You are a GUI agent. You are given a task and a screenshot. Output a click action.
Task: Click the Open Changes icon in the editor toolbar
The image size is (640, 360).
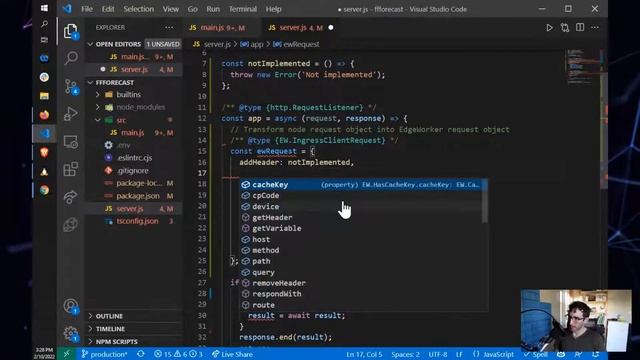click(565, 28)
